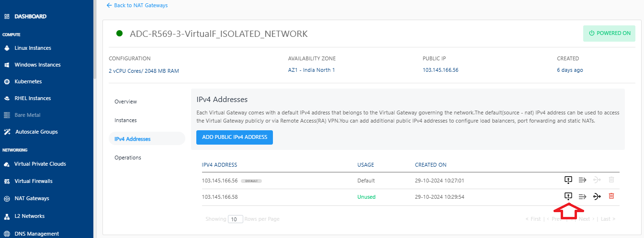Open the Overview tab
Image resolution: width=644 pixels, height=238 pixels.
tap(125, 102)
